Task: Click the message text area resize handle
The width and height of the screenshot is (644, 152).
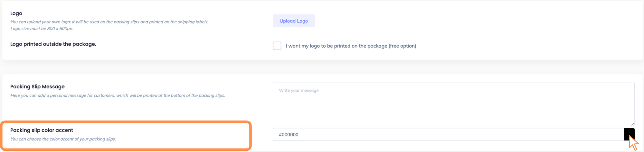Action: tap(632, 124)
